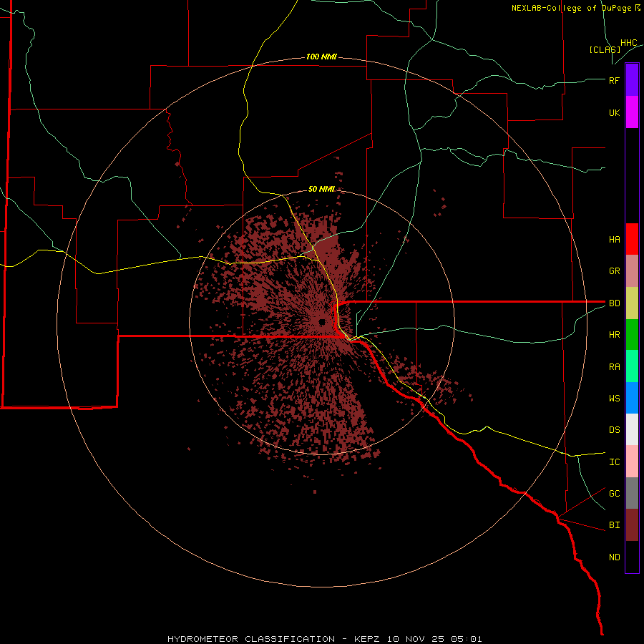Click the GR legend label
The image size is (644, 644).
(614, 271)
